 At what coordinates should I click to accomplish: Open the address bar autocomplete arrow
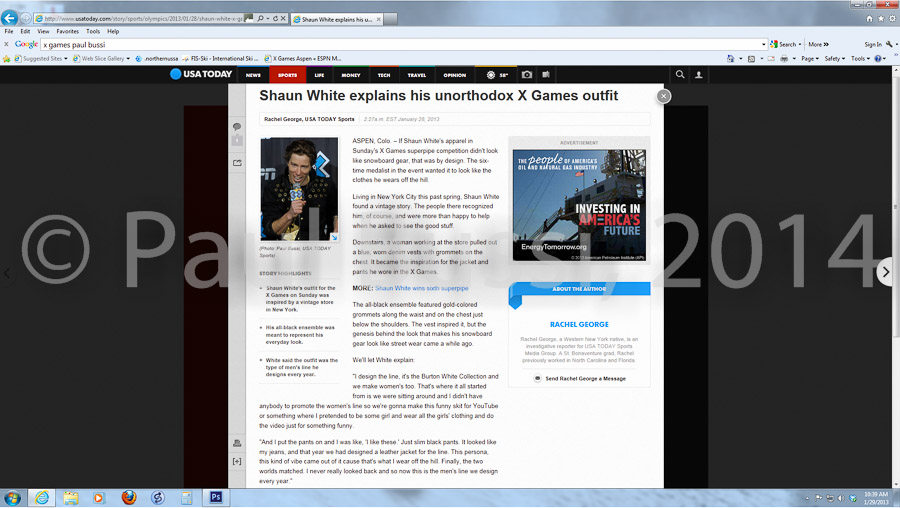click(268, 18)
